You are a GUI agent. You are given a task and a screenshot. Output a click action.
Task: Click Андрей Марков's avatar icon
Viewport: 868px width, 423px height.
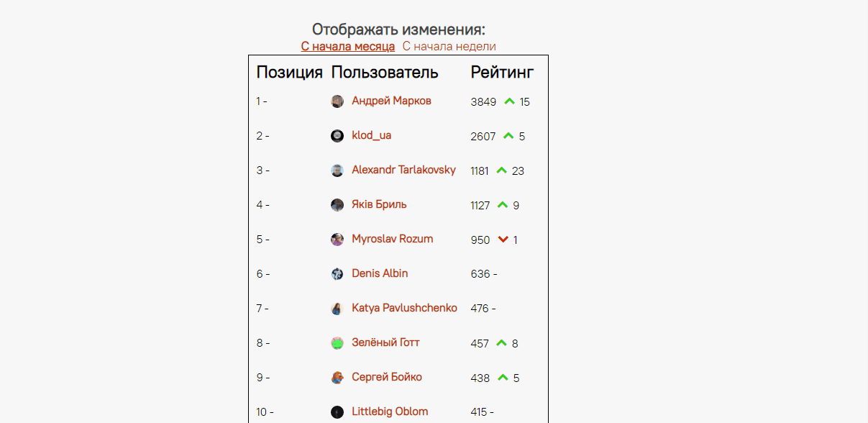click(x=337, y=101)
